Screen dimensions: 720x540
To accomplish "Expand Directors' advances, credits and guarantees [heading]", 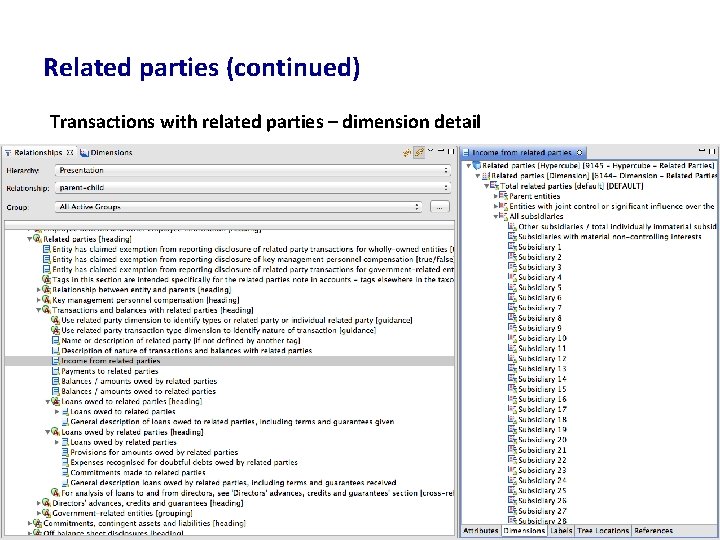I will (x=39, y=503).
